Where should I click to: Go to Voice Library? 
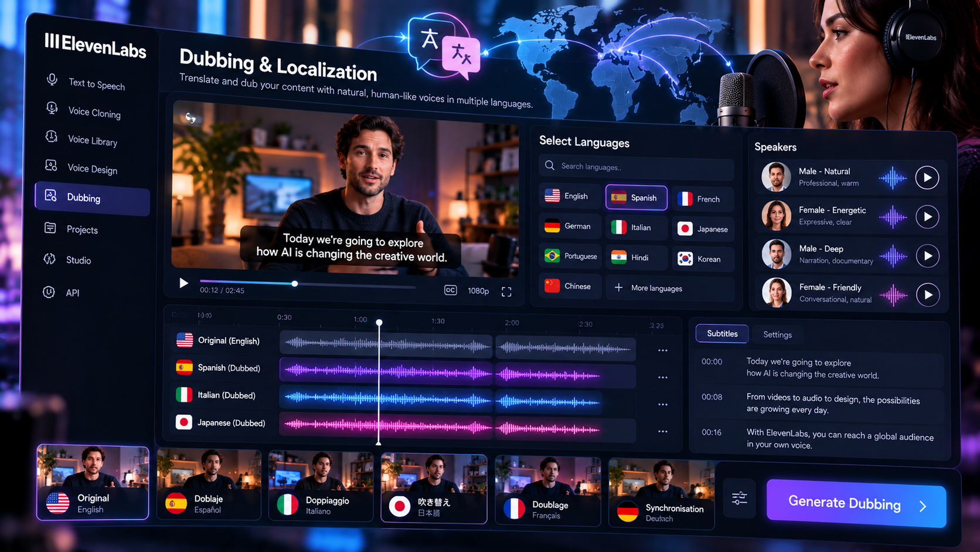(x=81, y=140)
